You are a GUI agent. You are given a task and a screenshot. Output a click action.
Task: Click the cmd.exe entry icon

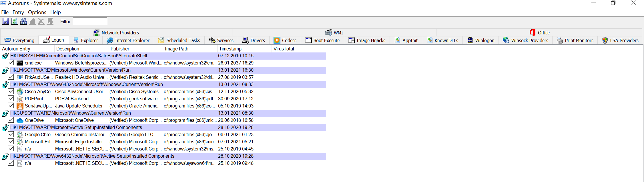pos(20,63)
